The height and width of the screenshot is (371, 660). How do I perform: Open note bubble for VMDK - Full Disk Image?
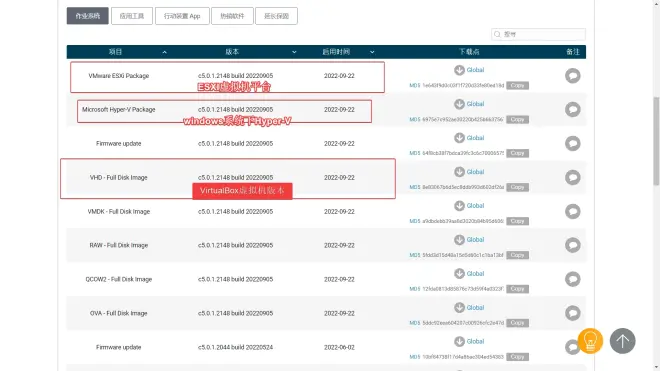click(572, 211)
